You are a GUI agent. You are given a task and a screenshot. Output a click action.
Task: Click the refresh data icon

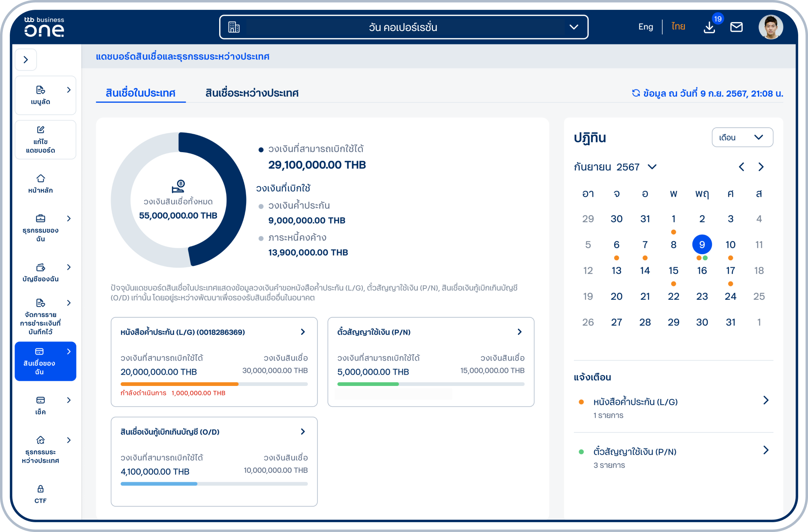pos(636,93)
